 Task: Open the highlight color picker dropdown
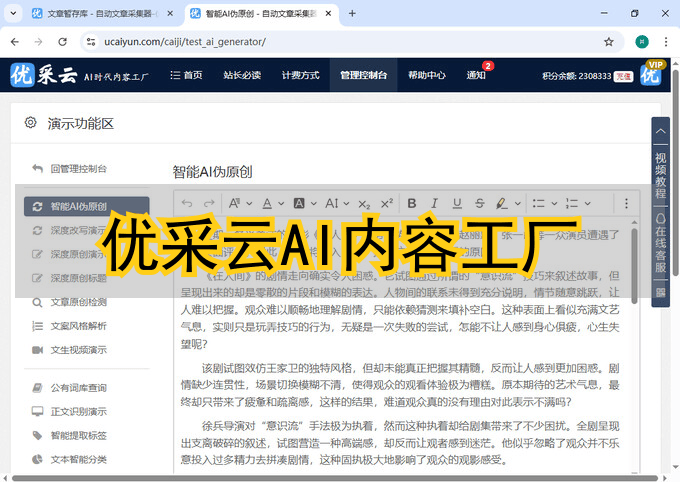pos(518,204)
